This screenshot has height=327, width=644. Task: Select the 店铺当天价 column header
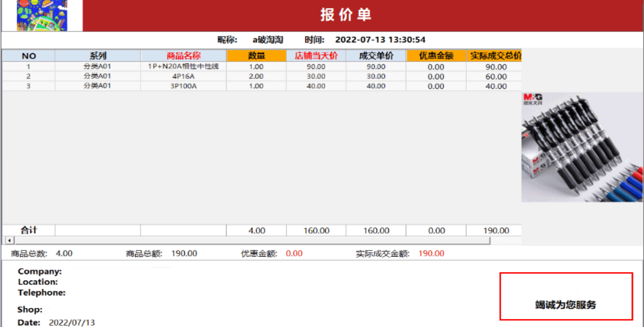click(x=316, y=56)
